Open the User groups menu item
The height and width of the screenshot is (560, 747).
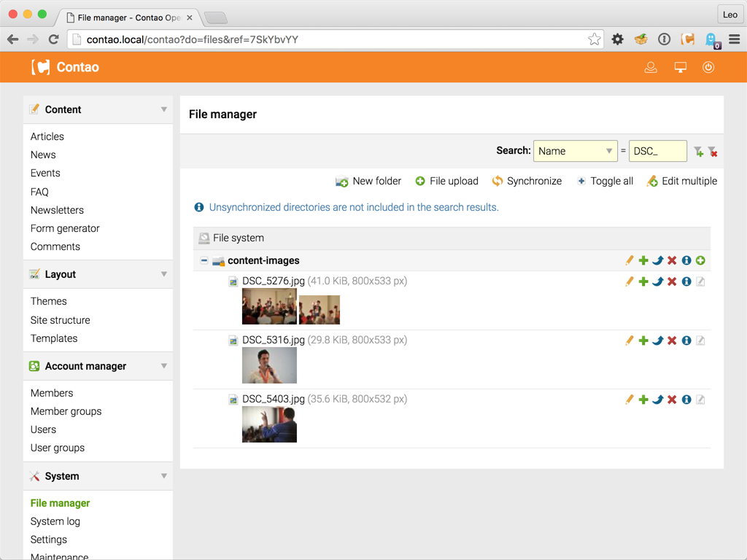(57, 448)
